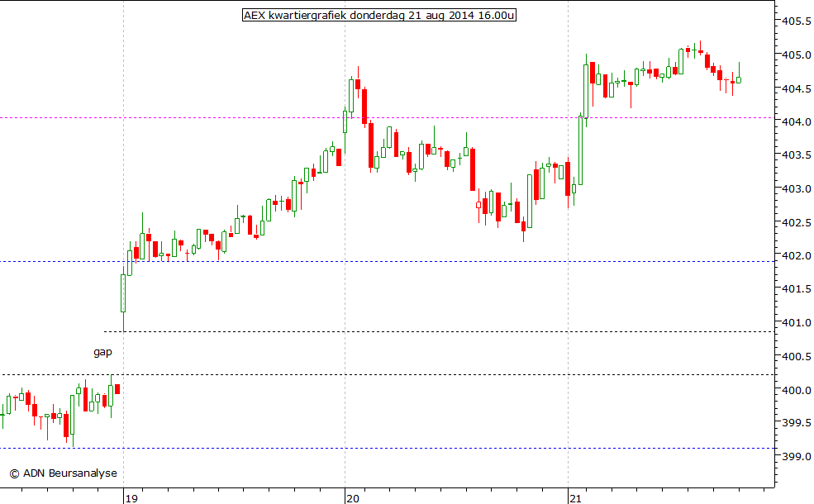814x504 pixels.
Task: Click the 405.5 price axis label
Action: click(x=797, y=21)
